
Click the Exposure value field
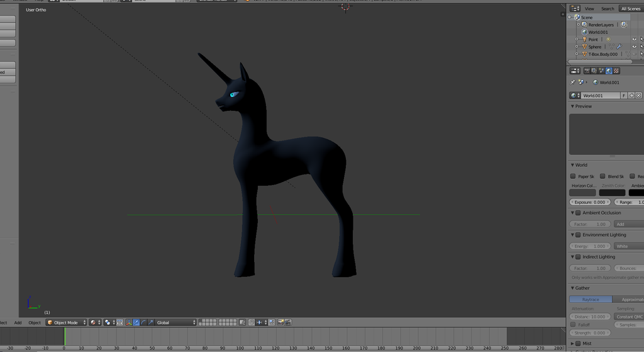point(590,202)
